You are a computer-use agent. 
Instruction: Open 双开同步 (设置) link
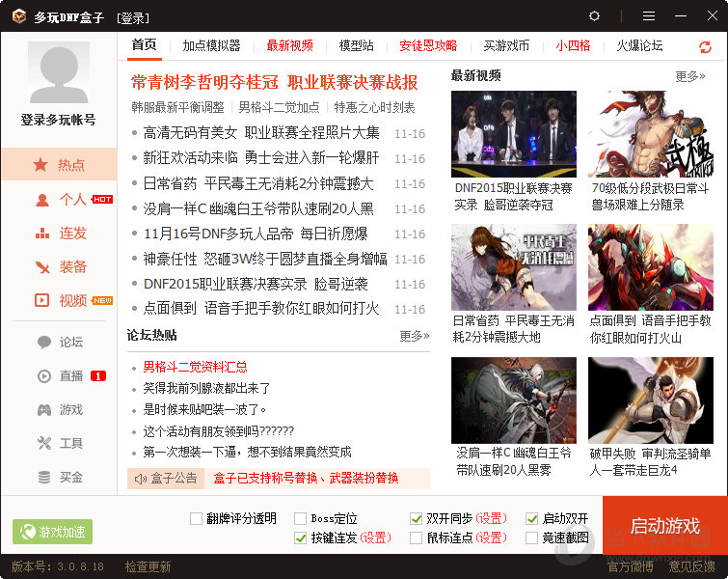coord(491,518)
